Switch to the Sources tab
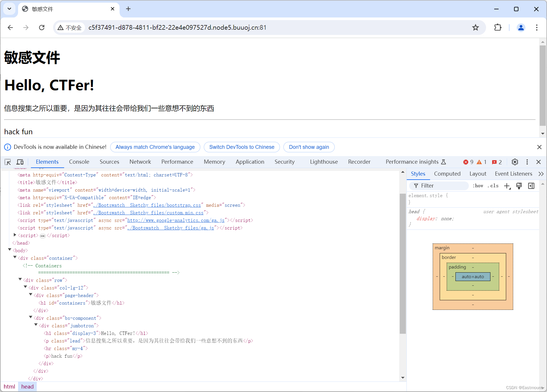The height and width of the screenshot is (392, 547). [x=109, y=162]
